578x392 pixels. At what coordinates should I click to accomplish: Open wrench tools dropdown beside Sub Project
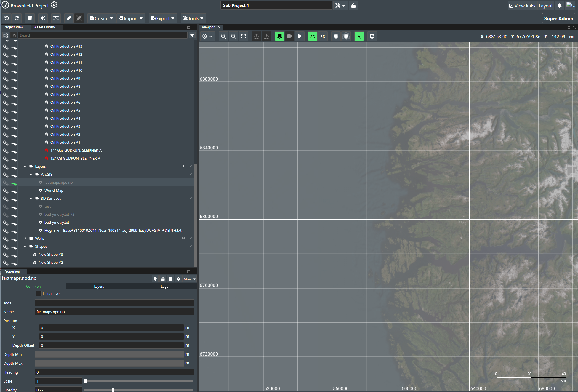click(340, 6)
